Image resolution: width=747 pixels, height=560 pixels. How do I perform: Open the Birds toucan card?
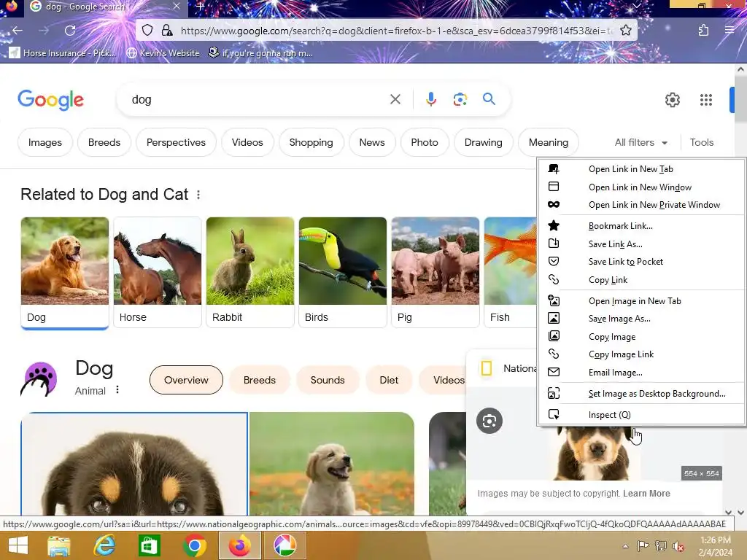pos(343,272)
